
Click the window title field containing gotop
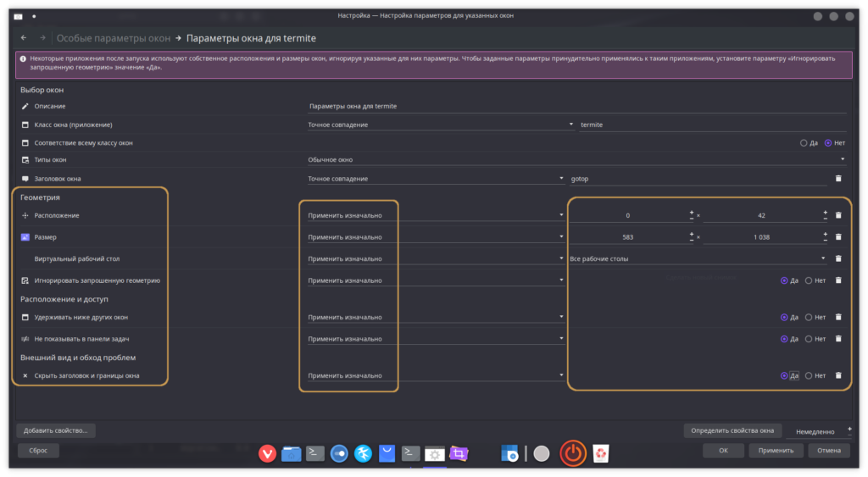(x=698, y=178)
